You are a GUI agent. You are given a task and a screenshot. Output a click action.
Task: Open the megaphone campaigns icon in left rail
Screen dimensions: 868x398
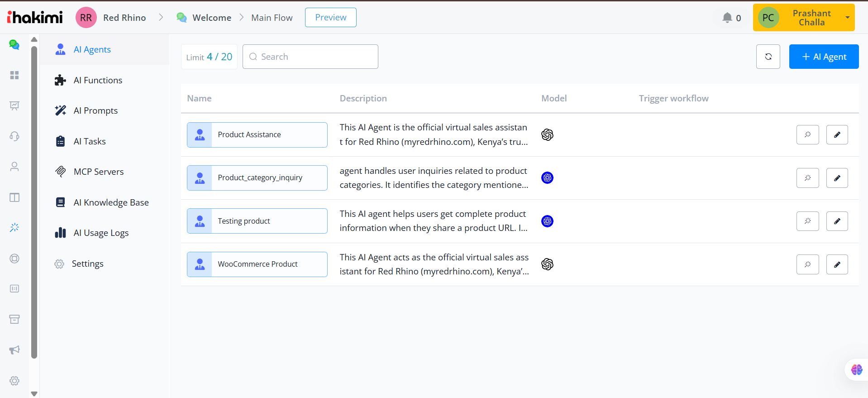[x=14, y=350]
